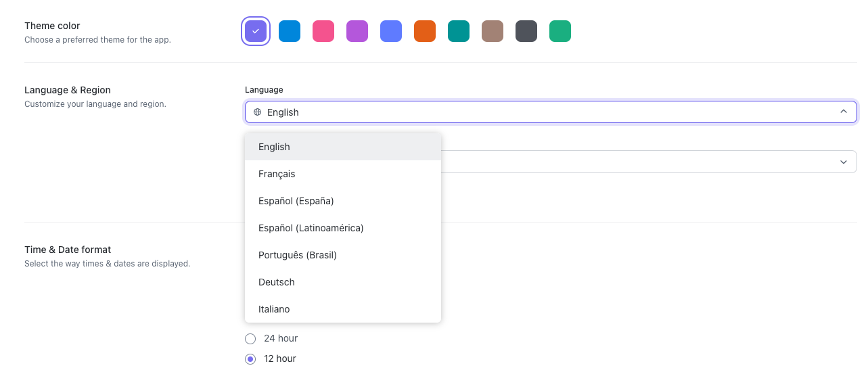Choose the green theme color swatch
The image size is (868, 372).
click(560, 31)
